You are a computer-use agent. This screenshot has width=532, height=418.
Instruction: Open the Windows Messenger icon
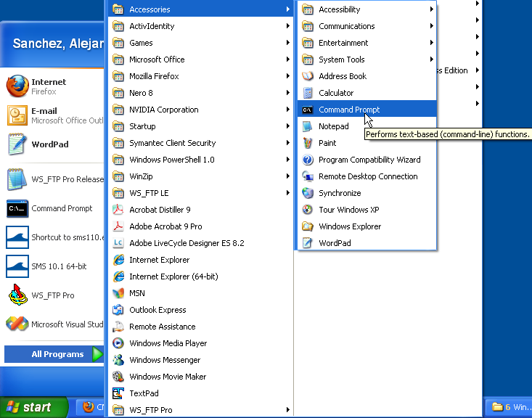118,360
